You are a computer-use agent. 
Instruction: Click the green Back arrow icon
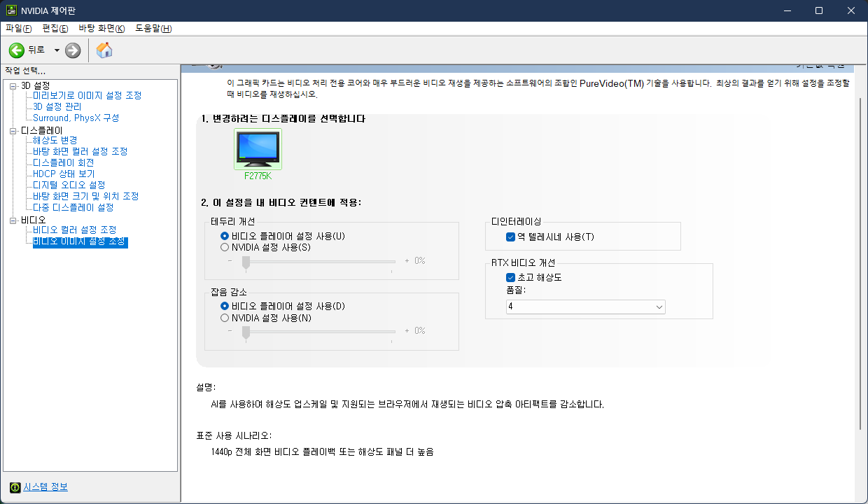point(17,50)
